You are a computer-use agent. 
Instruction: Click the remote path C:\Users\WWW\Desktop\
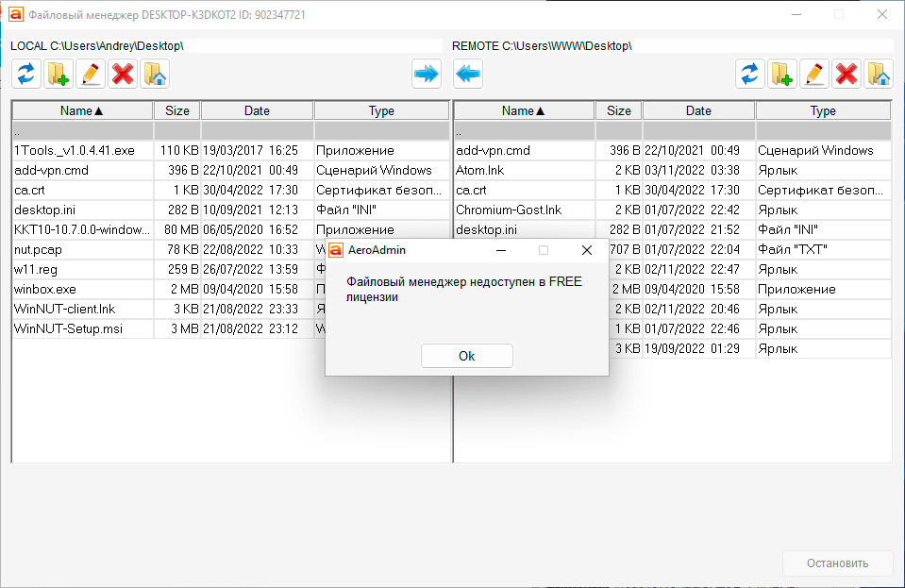(567, 46)
